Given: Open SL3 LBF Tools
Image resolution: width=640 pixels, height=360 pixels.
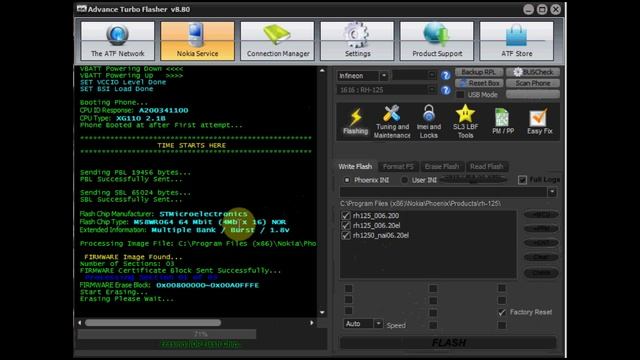Looking at the screenshot, I should pyautogui.click(x=465, y=121).
